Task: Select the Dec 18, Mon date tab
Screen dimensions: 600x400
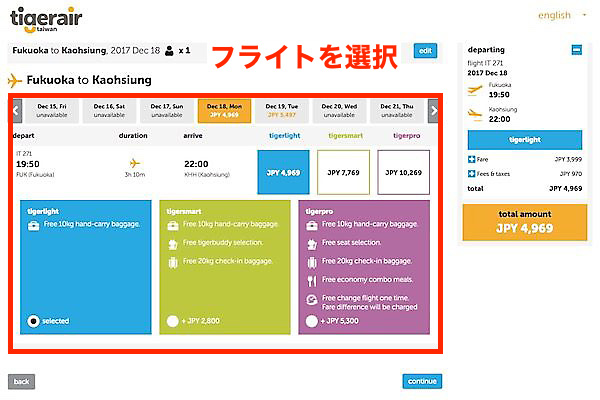Action: point(224,111)
